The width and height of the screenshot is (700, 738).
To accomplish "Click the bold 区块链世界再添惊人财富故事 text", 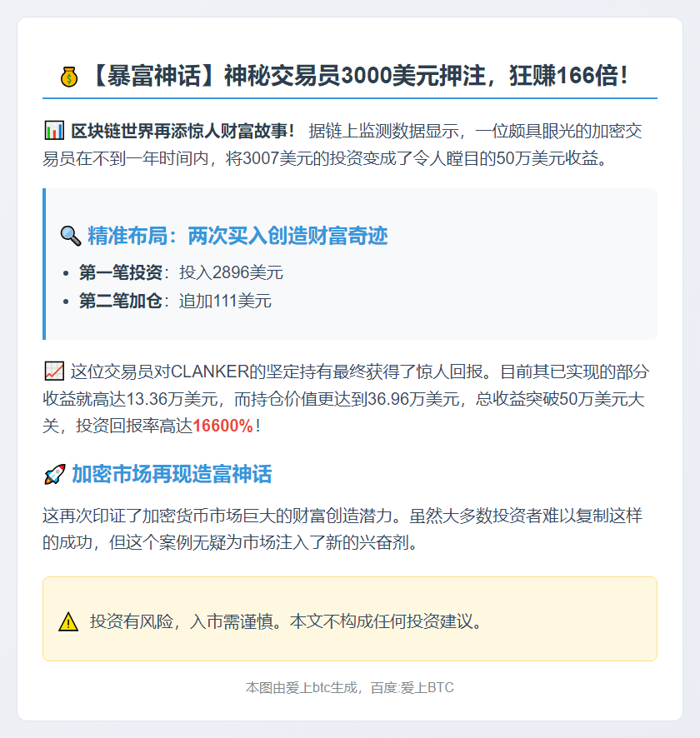I will click(x=182, y=131).
